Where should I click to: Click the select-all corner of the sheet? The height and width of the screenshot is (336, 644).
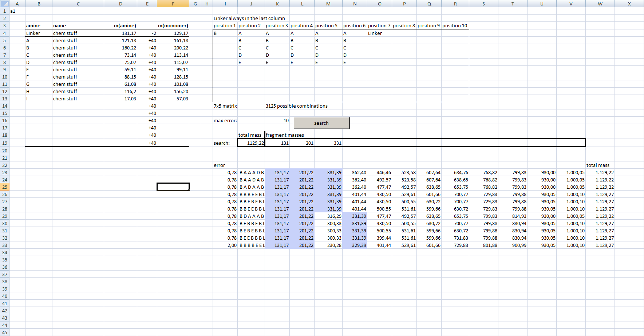point(4,4)
